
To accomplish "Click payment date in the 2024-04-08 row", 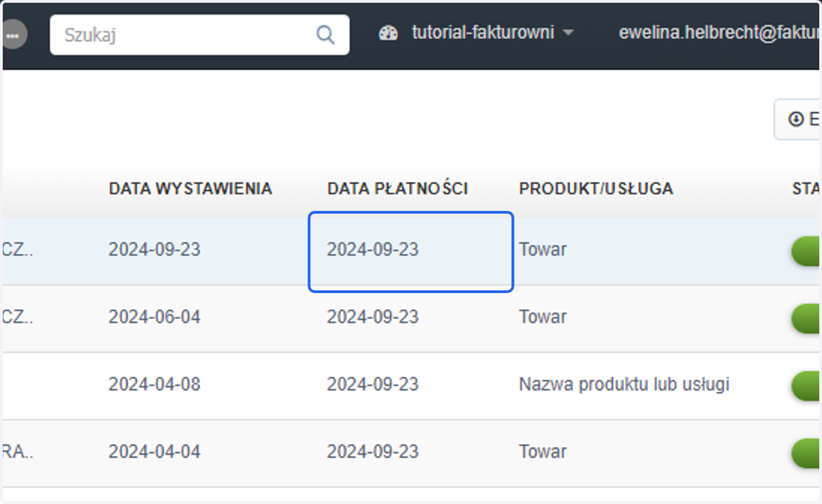I will (373, 384).
